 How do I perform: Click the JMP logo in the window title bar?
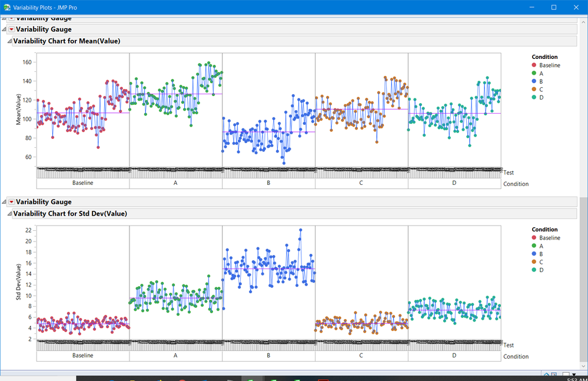tap(6, 7)
